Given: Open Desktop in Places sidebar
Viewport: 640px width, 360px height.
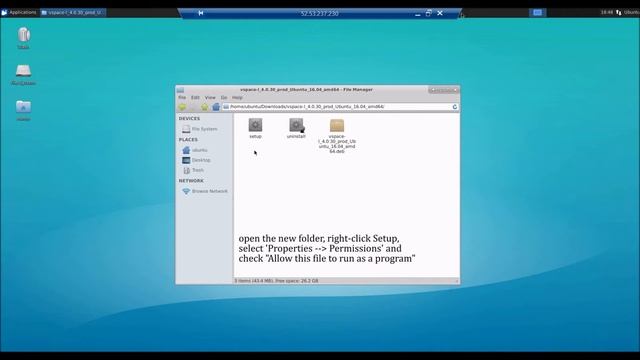Looking at the screenshot, I should tap(196, 160).
